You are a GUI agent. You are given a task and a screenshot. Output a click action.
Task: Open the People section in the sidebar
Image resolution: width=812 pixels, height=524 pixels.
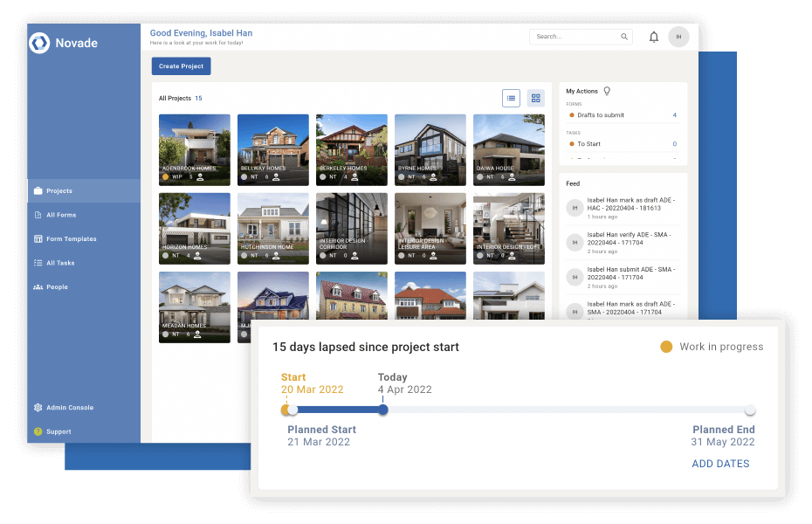[x=58, y=286]
